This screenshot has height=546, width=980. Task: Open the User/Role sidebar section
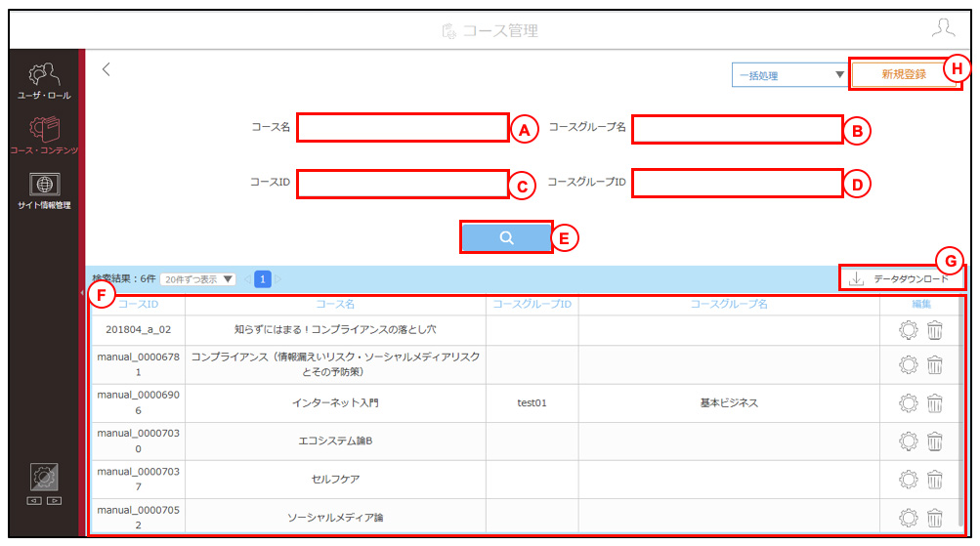tap(44, 81)
